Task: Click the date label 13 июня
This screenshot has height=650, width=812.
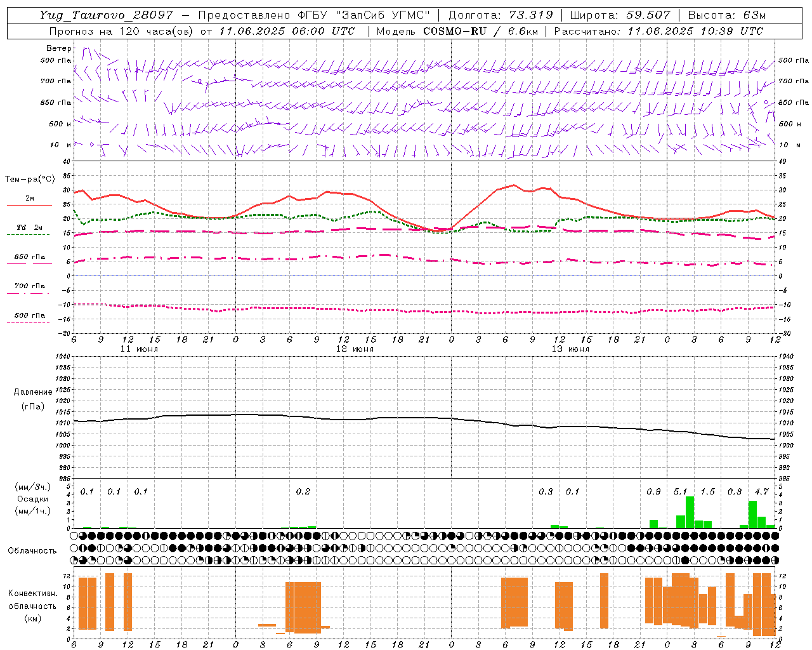Action: pyautogui.click(x=570, y=349)
